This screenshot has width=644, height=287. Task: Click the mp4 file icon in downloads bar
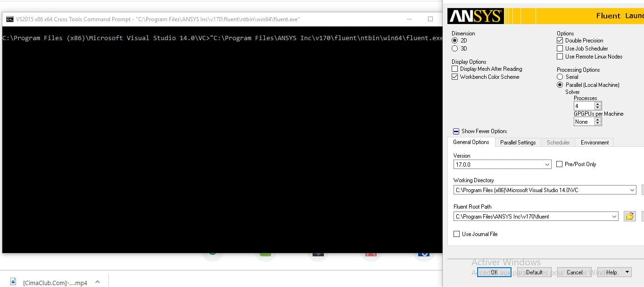point(13,282)
